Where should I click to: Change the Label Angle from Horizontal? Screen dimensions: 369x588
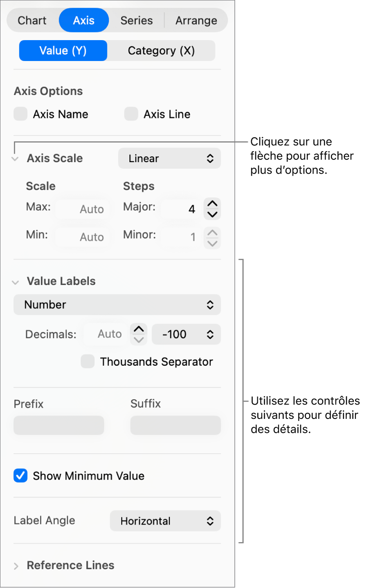point(165,521)
